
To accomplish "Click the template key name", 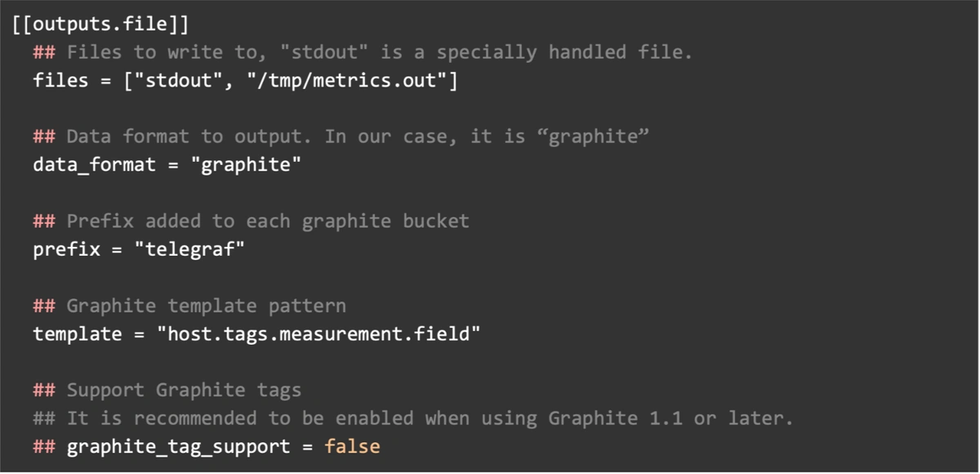I will pos(78,333).
